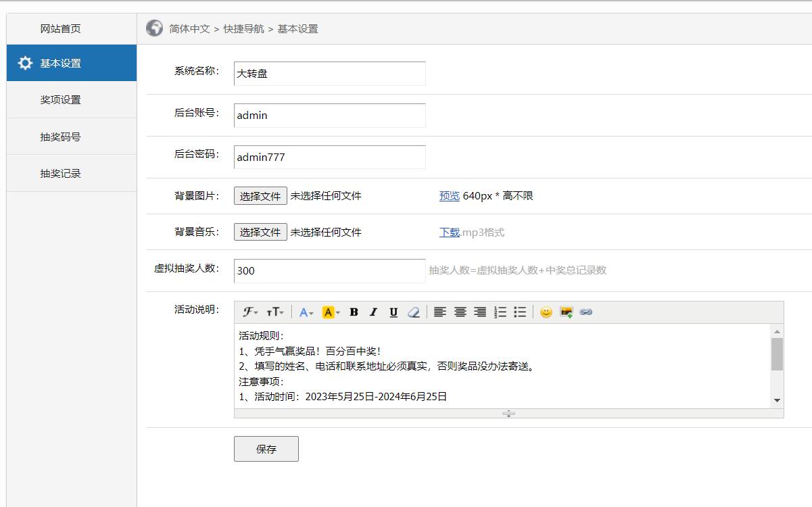The height and width of the screenshot is (507, 812).
Task: Open the emoji smiley picker
Action: click(x=546, y=312)
